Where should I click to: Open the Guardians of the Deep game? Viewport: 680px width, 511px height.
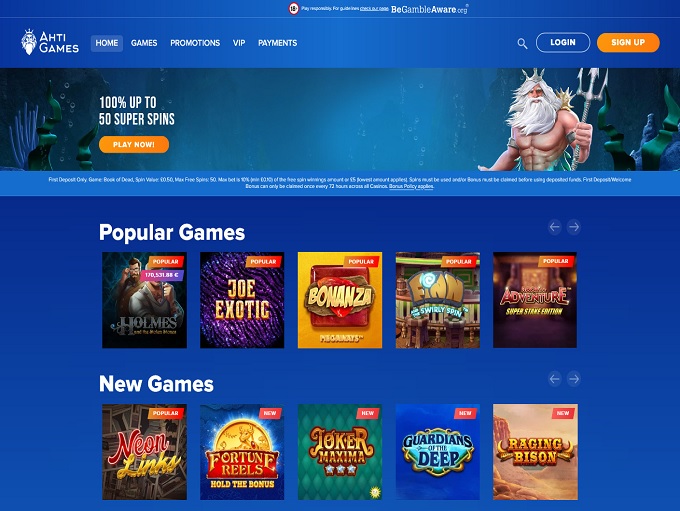438,452
